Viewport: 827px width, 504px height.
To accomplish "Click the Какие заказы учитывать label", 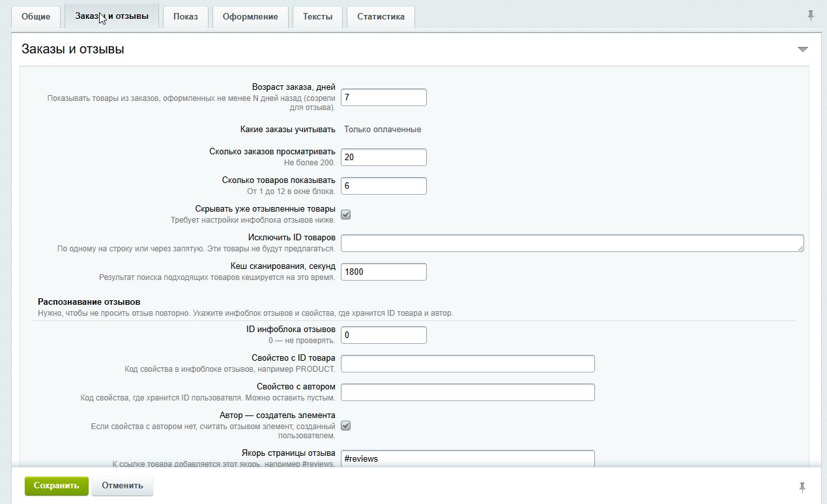I will pos(288,129).
